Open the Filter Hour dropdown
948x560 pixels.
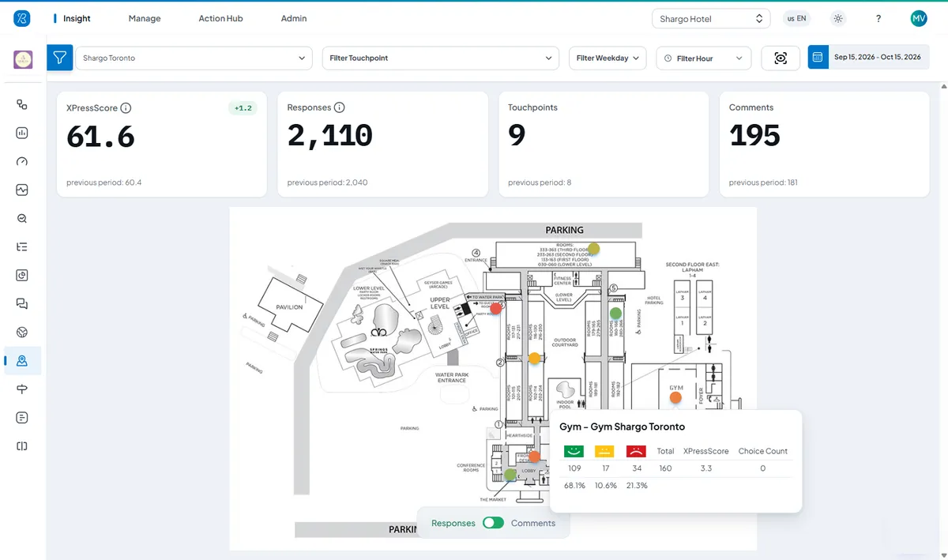pyautogui.click(x=703, y=58)
